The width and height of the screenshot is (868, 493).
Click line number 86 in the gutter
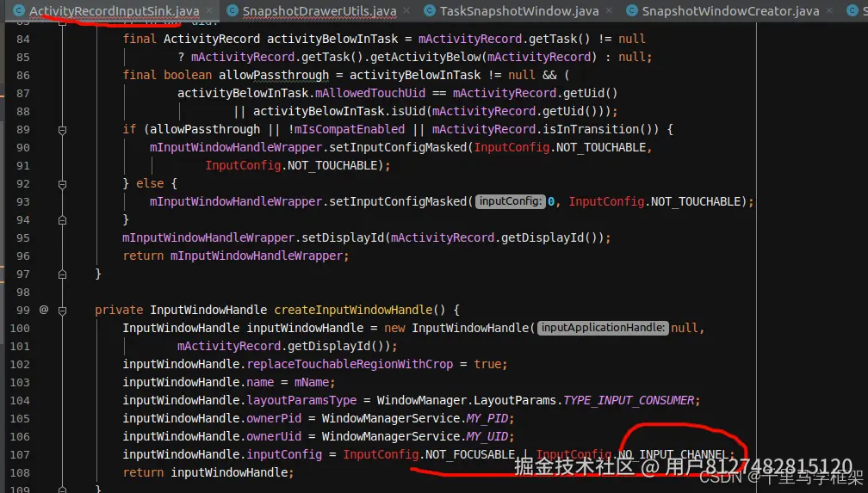coord(22,75)
